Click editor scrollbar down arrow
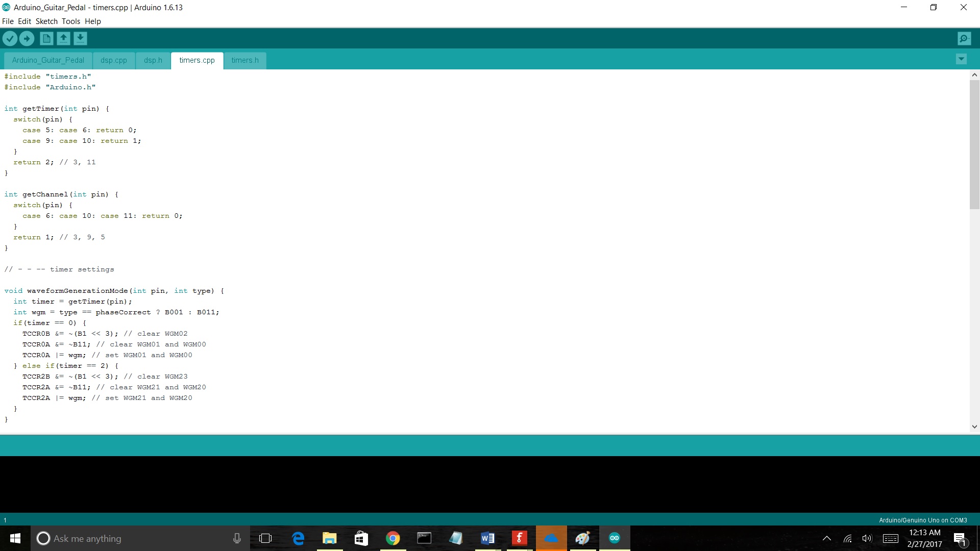980x551 pixels. [x=974, y=427]
